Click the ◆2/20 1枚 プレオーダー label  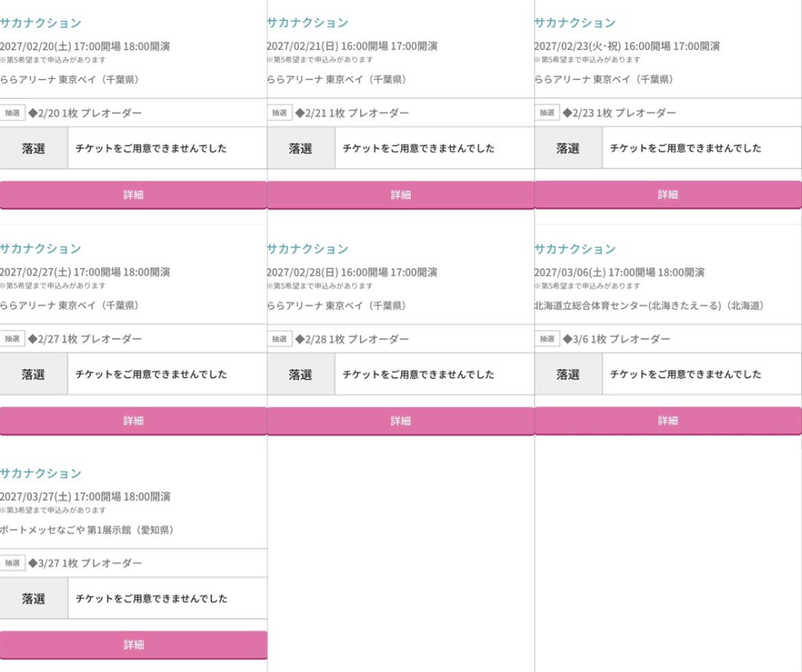click(85, 113)
